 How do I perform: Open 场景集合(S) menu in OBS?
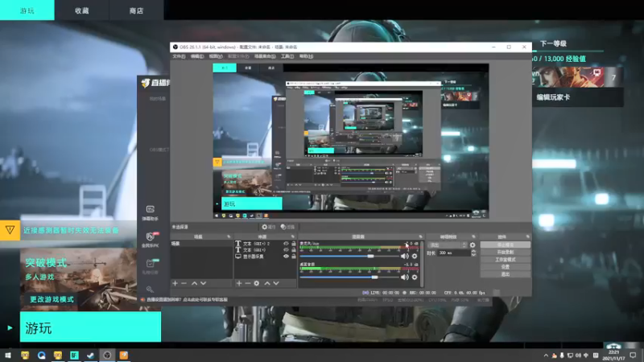(x=265, y=56)
